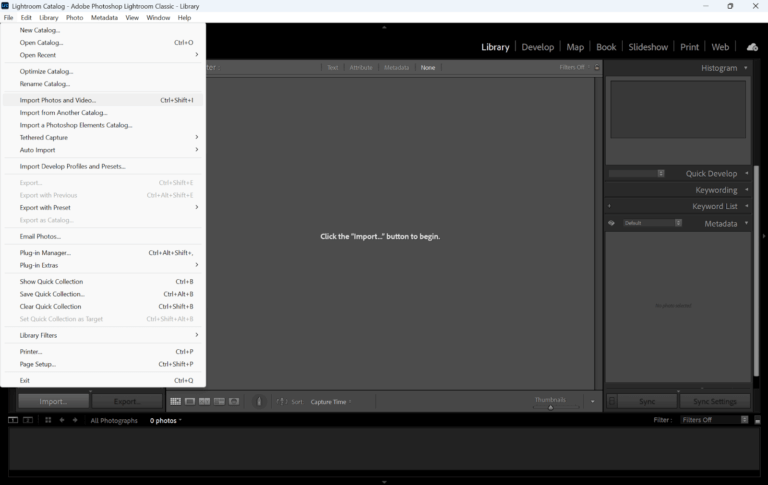Choose Save Quick Collection
The width and height of the screenshot is (768, 485).
103,294
